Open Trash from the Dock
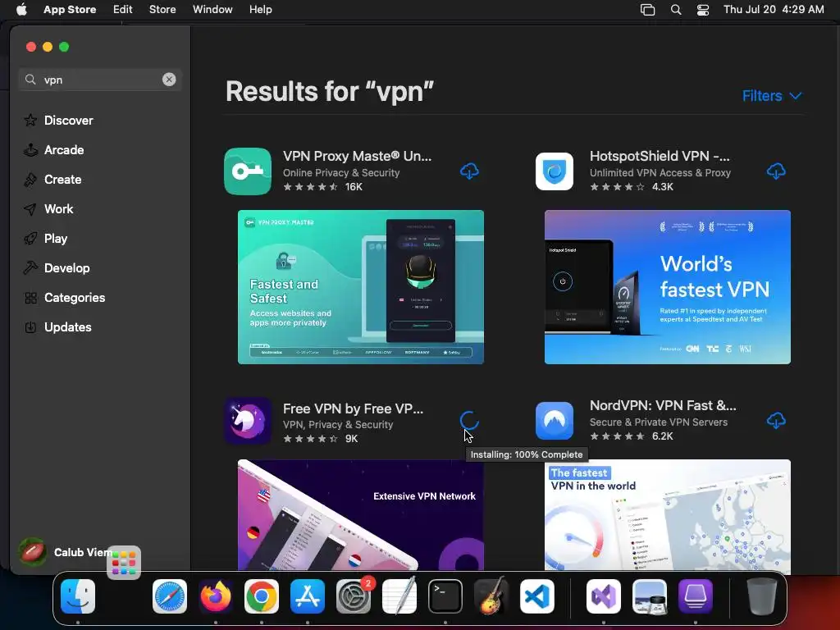Image resolution: width=840 pixels, height=630 pixels. 762,596
